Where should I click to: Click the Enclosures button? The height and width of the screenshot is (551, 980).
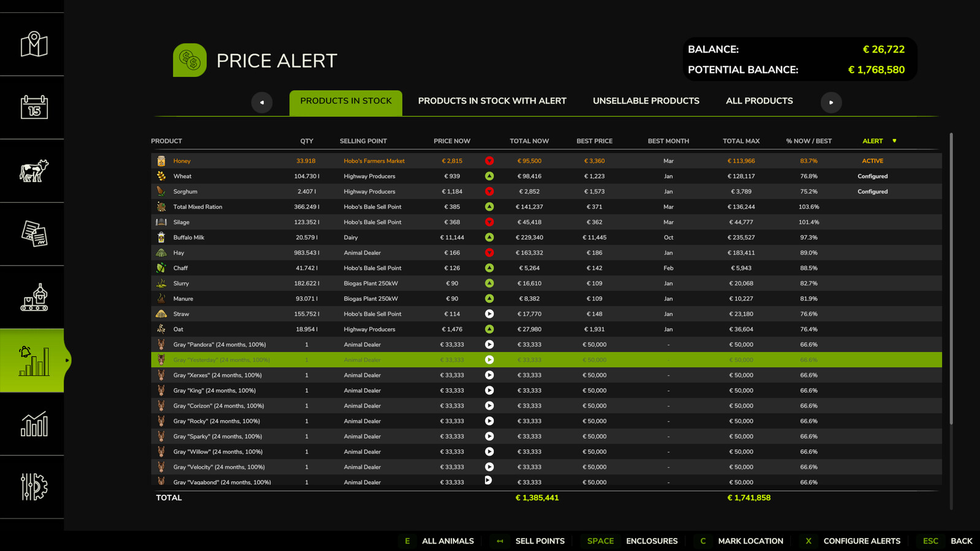632,541
